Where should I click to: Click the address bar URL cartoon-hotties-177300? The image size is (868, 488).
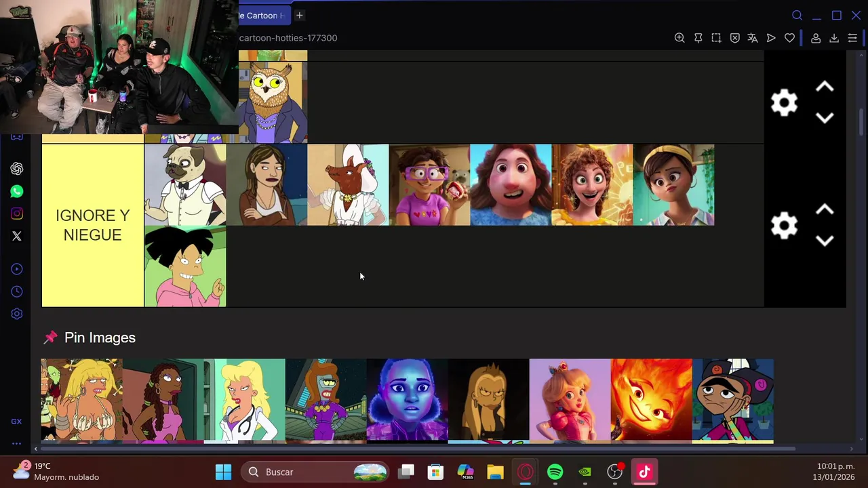point(288,38)
